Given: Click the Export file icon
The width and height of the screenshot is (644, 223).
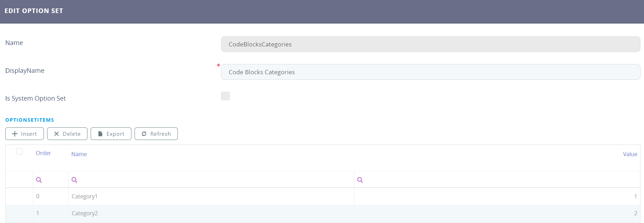Looking at the screenshot, I should tap(100, 134).
